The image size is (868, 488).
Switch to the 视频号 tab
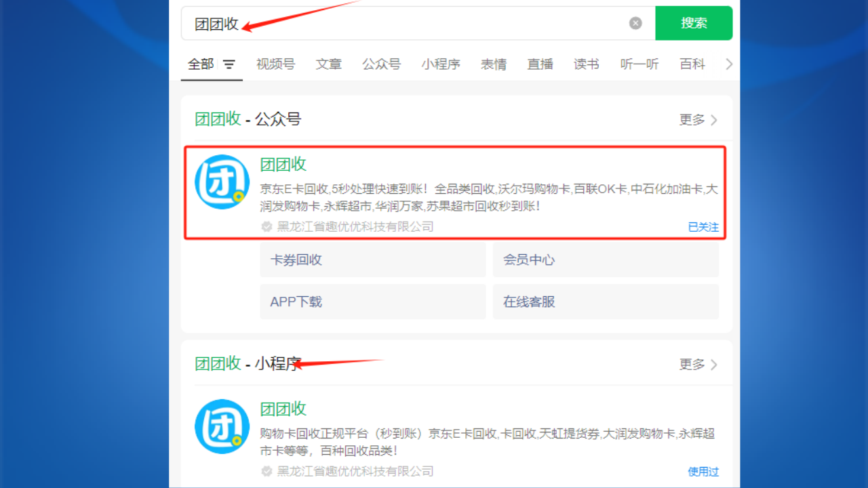tap(275, 64)
